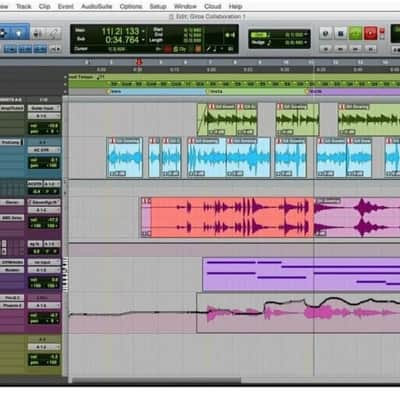This screenshot has height=400, width=400.
Task: Open the no input selector on purple track
Action: [44, 262]
